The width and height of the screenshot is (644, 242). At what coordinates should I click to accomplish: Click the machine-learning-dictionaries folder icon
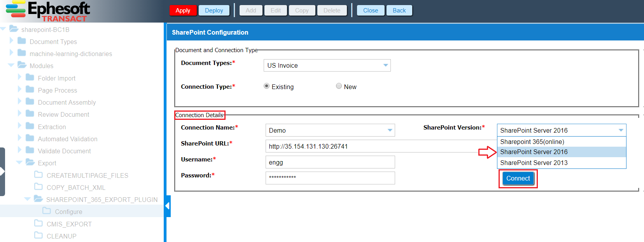[22, 53]
